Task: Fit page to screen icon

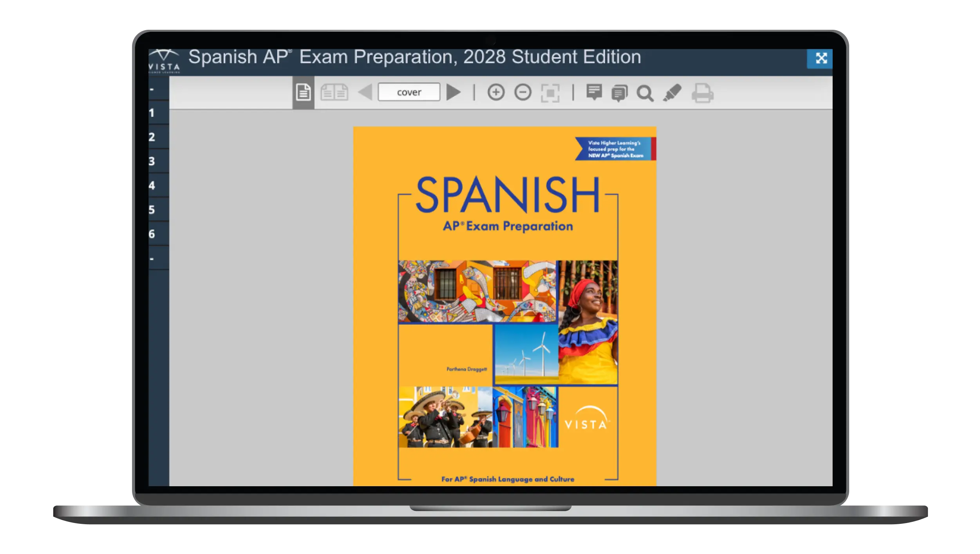Action: (x=550, y=93)
